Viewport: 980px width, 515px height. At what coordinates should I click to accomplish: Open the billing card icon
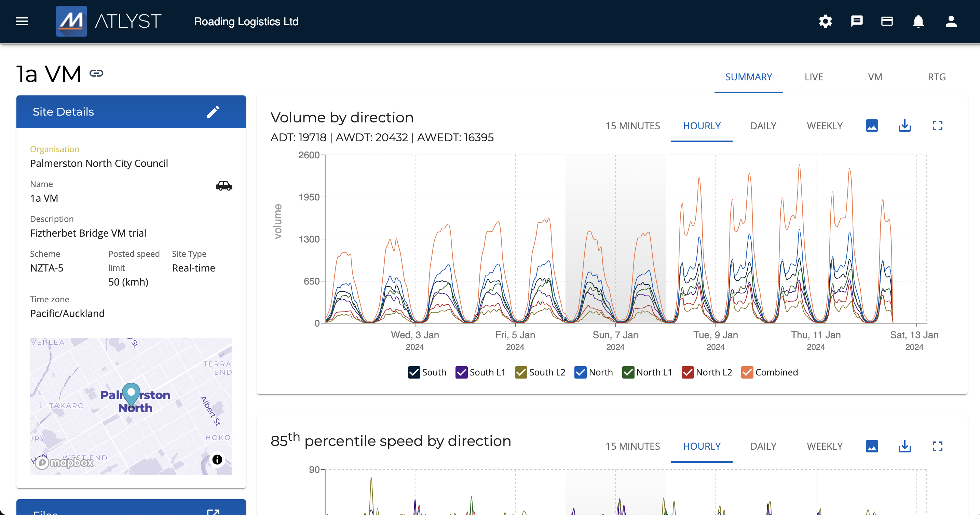point(887,21)
